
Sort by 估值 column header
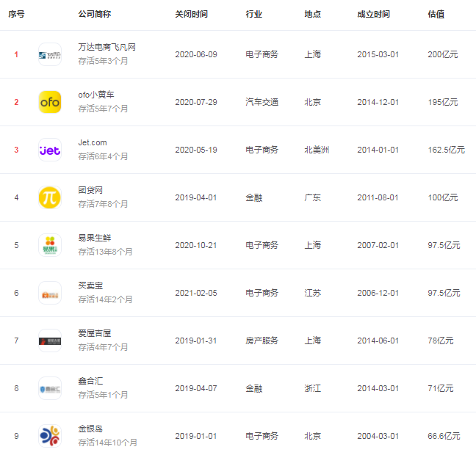pyautogui.click(x=436, y=14)
